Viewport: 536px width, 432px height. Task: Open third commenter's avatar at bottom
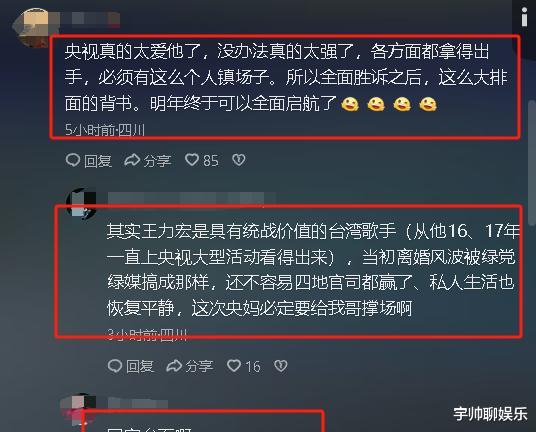coord(78,408)
